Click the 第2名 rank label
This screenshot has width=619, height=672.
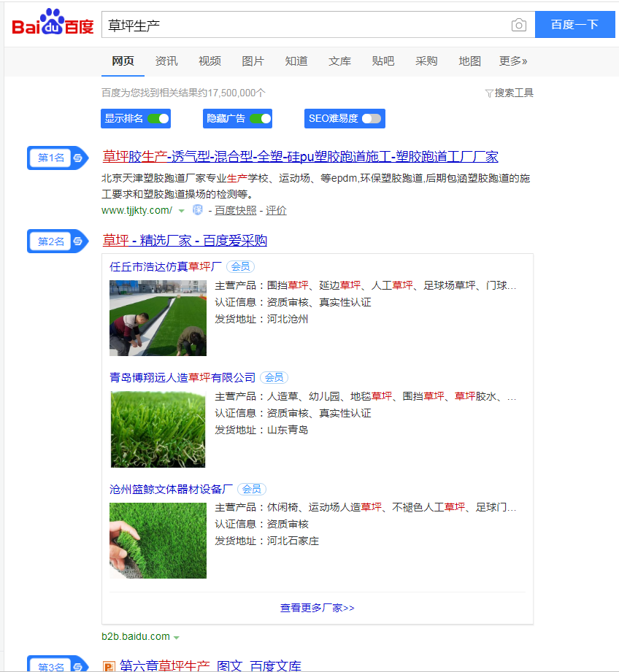click(x=51, y=242)
